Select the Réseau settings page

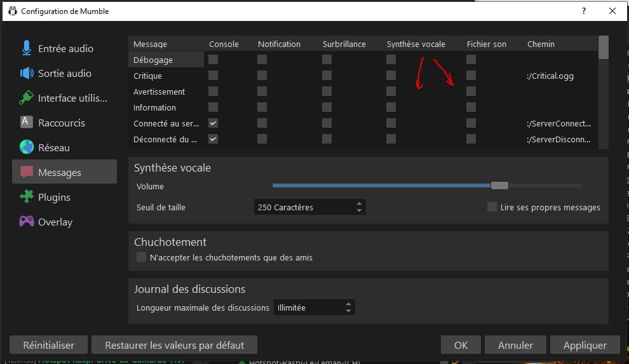point(65,147)
